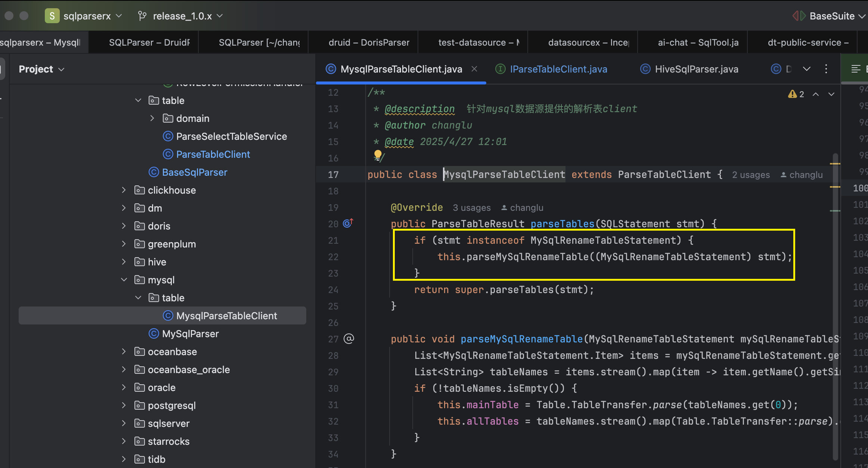
Task: Go to next highlighted problem arrow
Action: point(831,94)
